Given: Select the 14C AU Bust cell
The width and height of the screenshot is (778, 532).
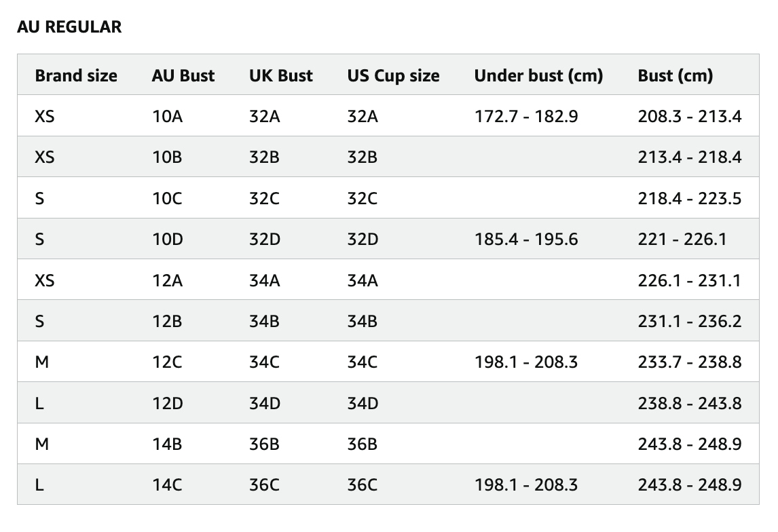Looking at the screenshot, I should point(167,485).
